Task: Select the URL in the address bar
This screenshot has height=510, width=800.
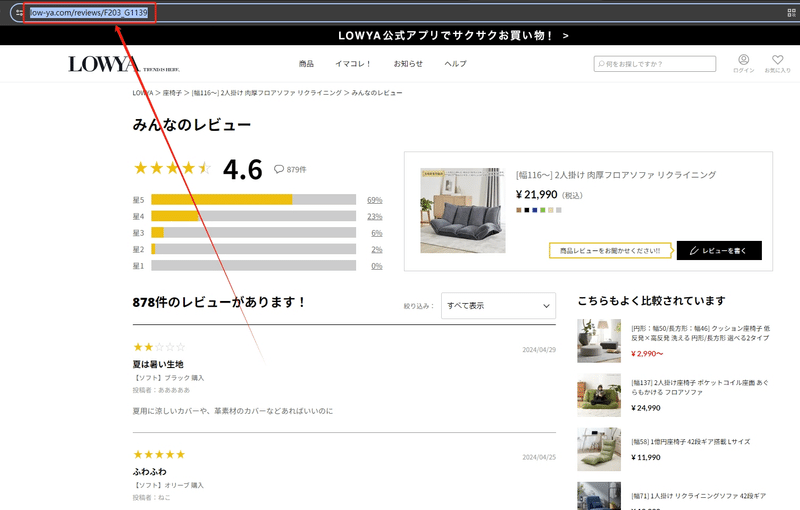Action: 89,13
